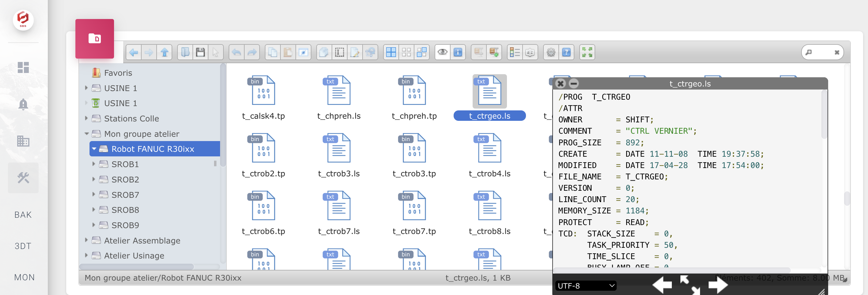Image resolution: width=868 pixels, height=295 pixels.
Task: Expand the Atelier Usinage node
Action: [x=86, y=255]
